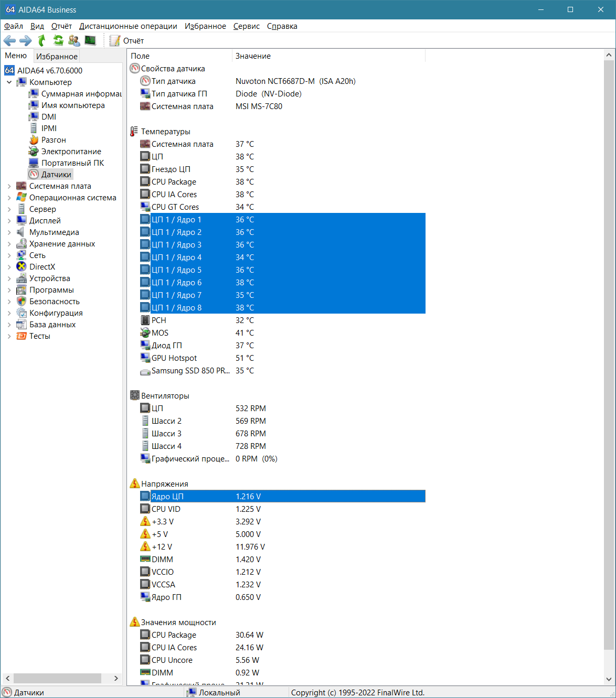
Task: Select the ЦП 1 / Ядро 4 row
Action: pos(282,257)
